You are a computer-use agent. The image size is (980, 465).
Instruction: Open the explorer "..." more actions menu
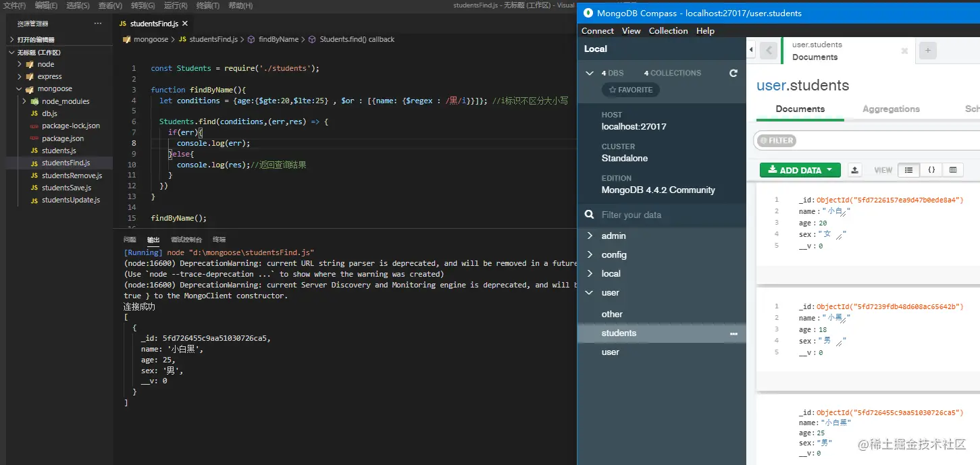[98, 23]
